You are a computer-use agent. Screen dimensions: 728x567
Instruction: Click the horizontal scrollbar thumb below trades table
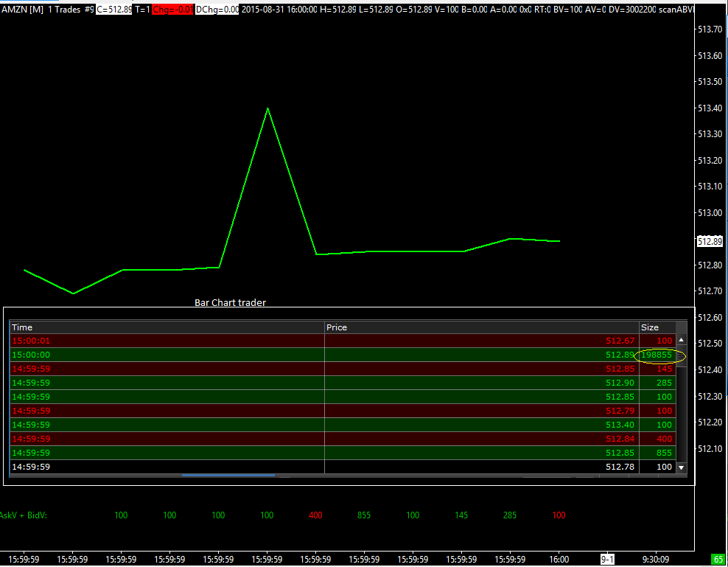(228, 476)
